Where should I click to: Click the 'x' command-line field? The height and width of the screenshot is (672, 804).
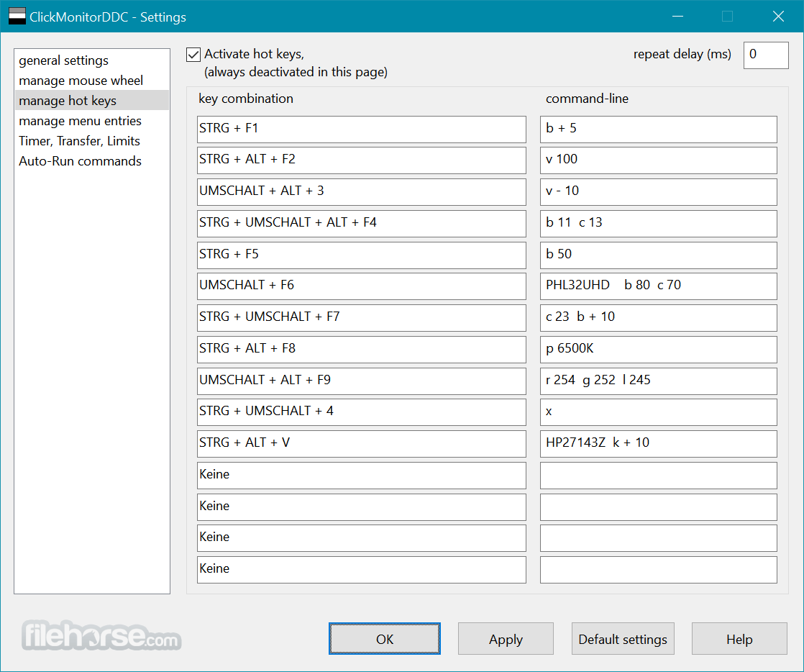click(659, 412)
